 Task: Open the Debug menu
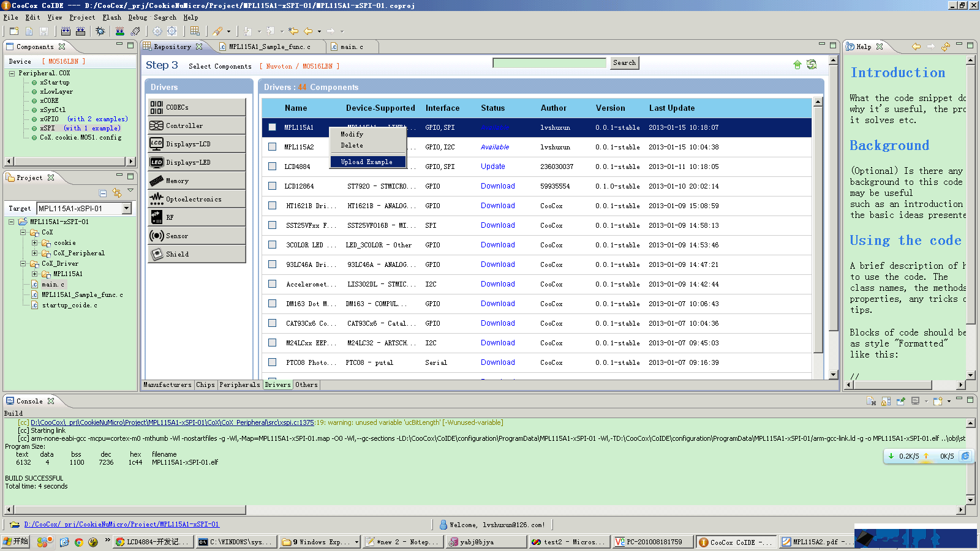[x=137, y=17]
